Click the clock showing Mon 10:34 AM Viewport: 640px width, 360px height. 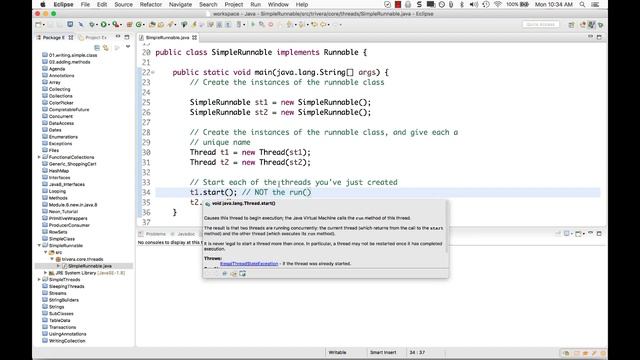click(553, 4)
